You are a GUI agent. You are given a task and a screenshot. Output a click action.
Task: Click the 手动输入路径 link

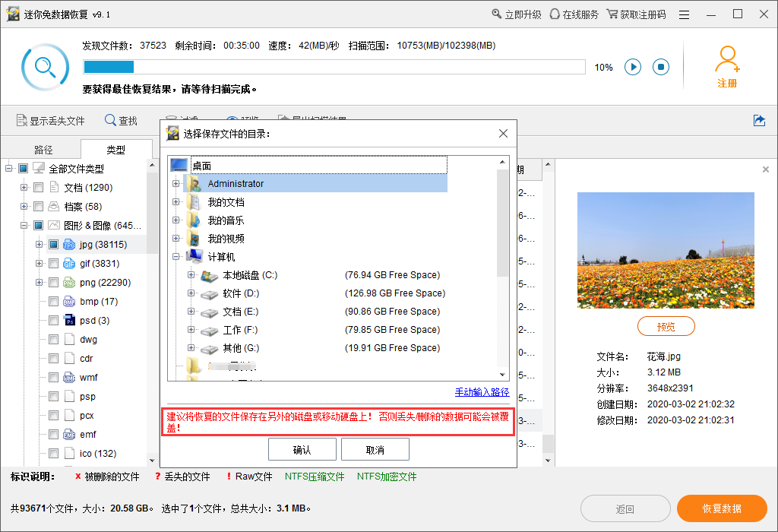[x=482, y=392]
